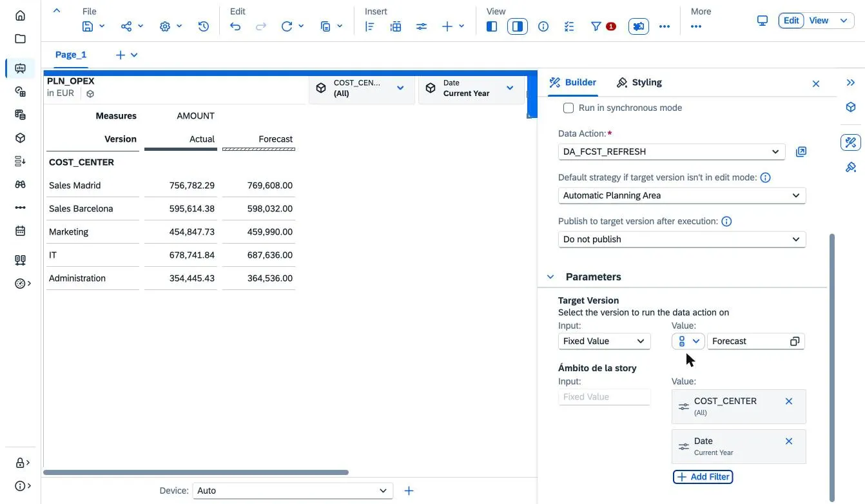The height and width of the screenshot is (504, 865).
Task: Click the Refresh icon in the Edit group
Action: click(287, 26)
